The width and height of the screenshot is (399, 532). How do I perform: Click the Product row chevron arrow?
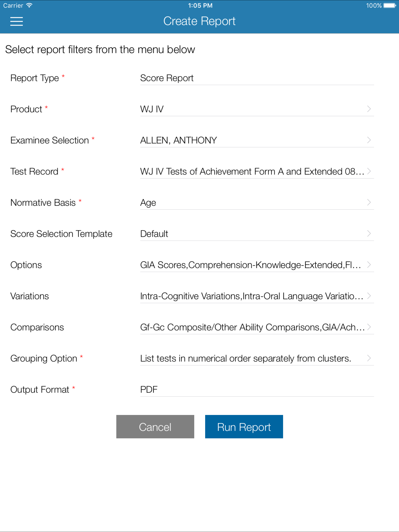(x=369, y=109)
